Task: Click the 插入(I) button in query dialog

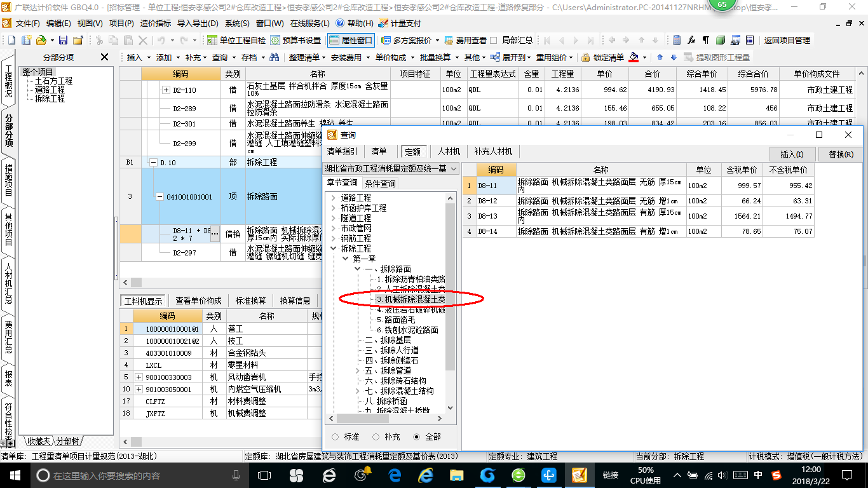Action: pos(792,154)
